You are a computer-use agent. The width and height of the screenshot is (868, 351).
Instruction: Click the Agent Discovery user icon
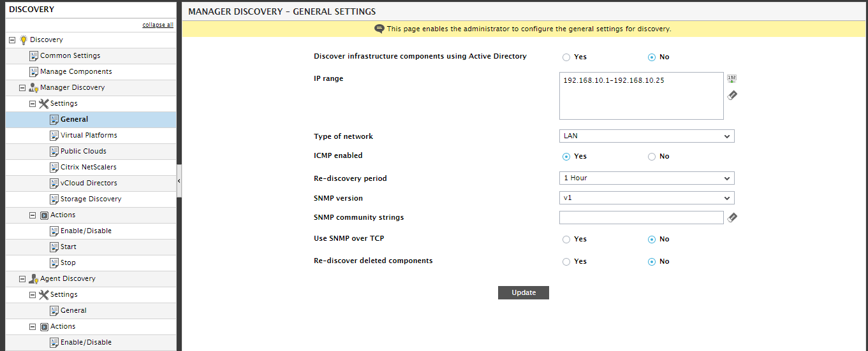point(33,279)
